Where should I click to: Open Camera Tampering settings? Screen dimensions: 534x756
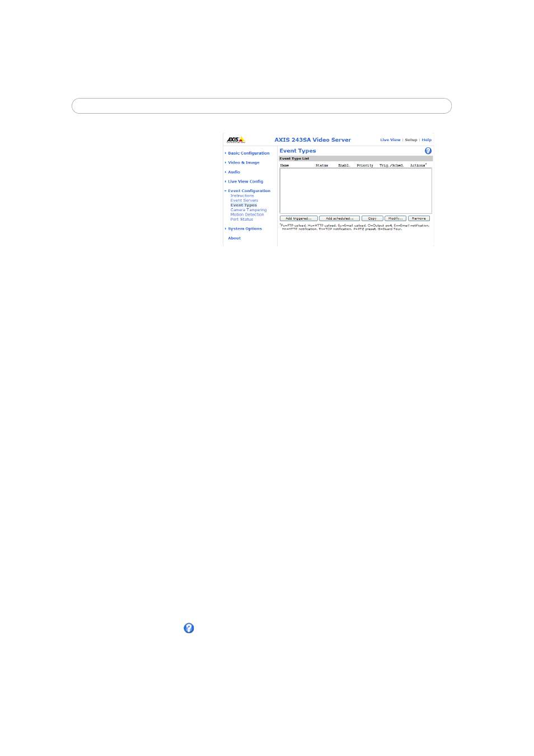(x=249, y=210)
